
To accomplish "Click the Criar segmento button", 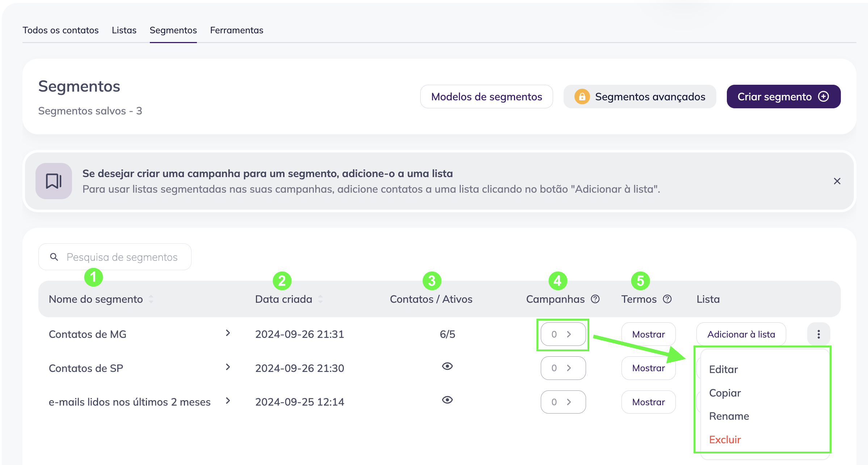I will [783, 97].
